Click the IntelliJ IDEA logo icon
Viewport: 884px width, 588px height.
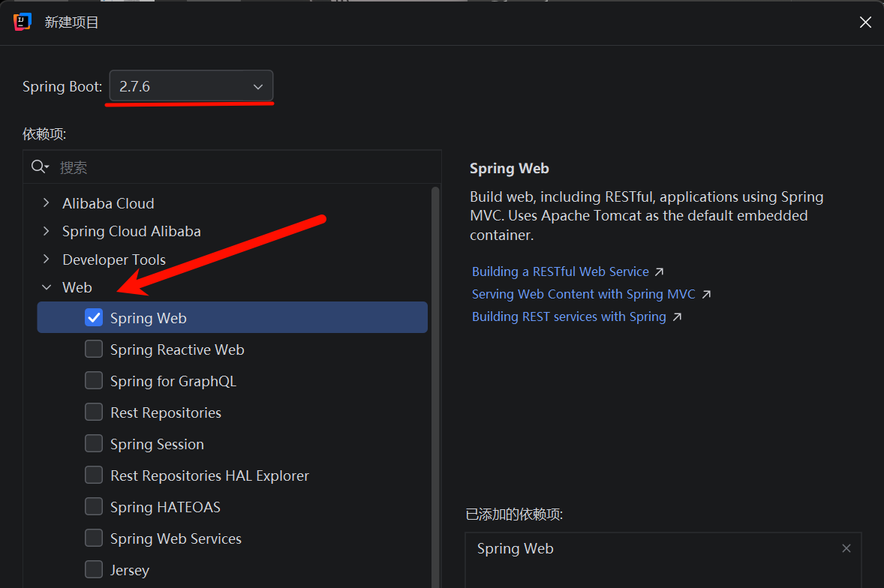tap(23, 22)
